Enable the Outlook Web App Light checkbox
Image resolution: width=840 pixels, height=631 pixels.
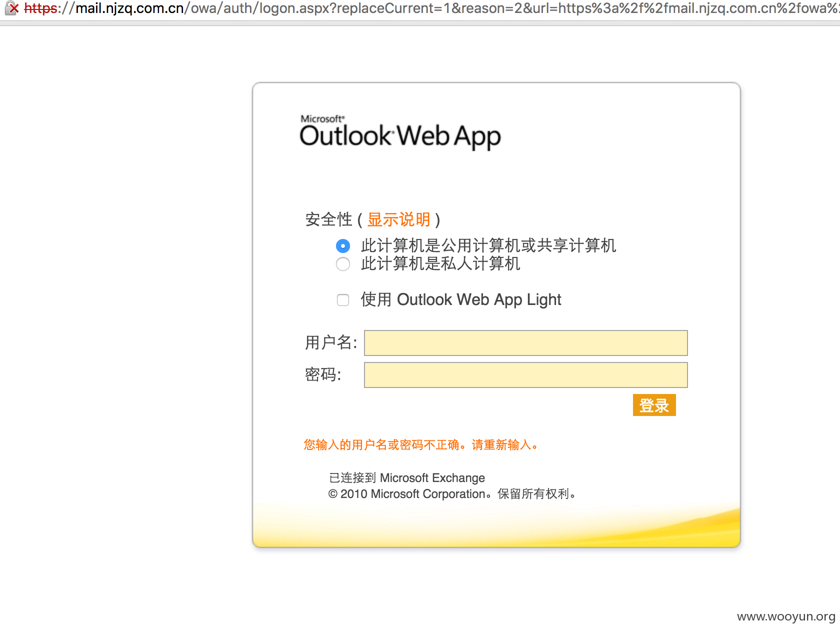pyautogui.click(x=343, y=300)
